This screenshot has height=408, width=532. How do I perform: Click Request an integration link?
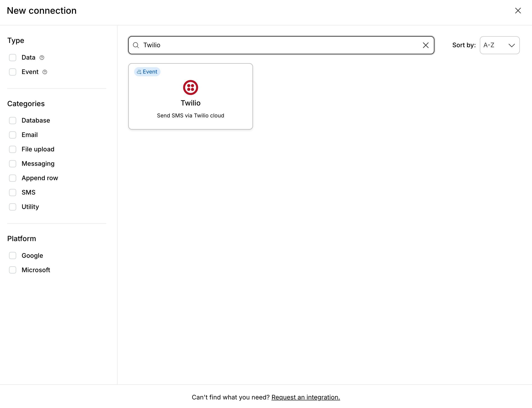point(306,397)
